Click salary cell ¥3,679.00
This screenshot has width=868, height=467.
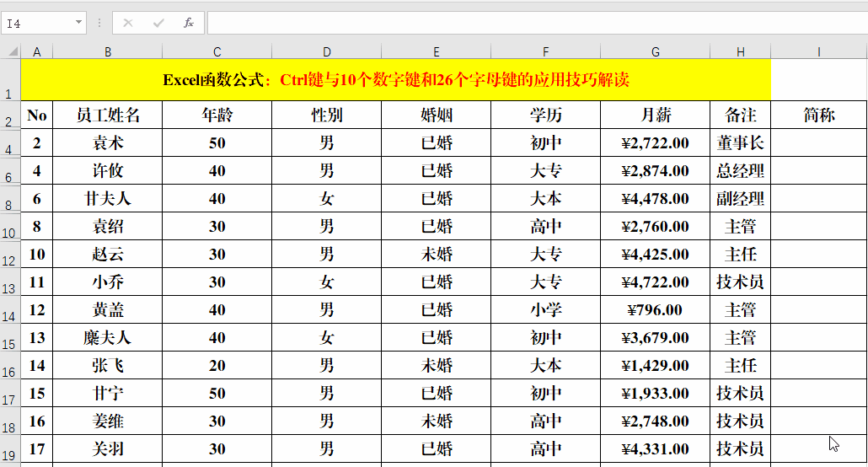tap(656, 337)
